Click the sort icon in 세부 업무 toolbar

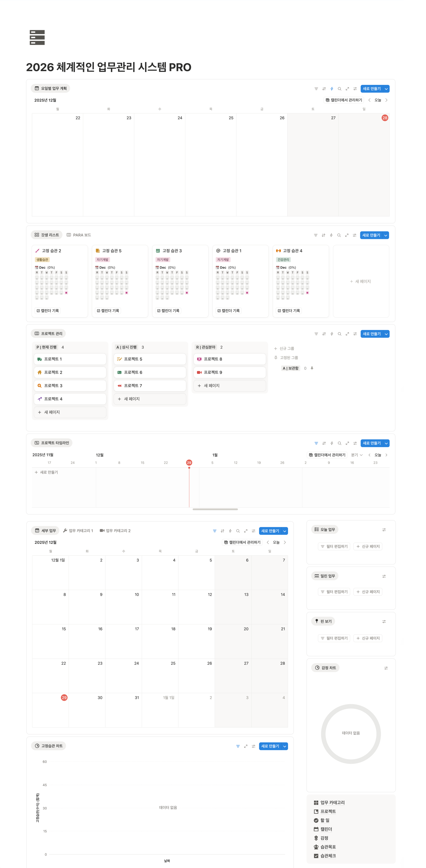pyautogui.click(x=222, y=531)
